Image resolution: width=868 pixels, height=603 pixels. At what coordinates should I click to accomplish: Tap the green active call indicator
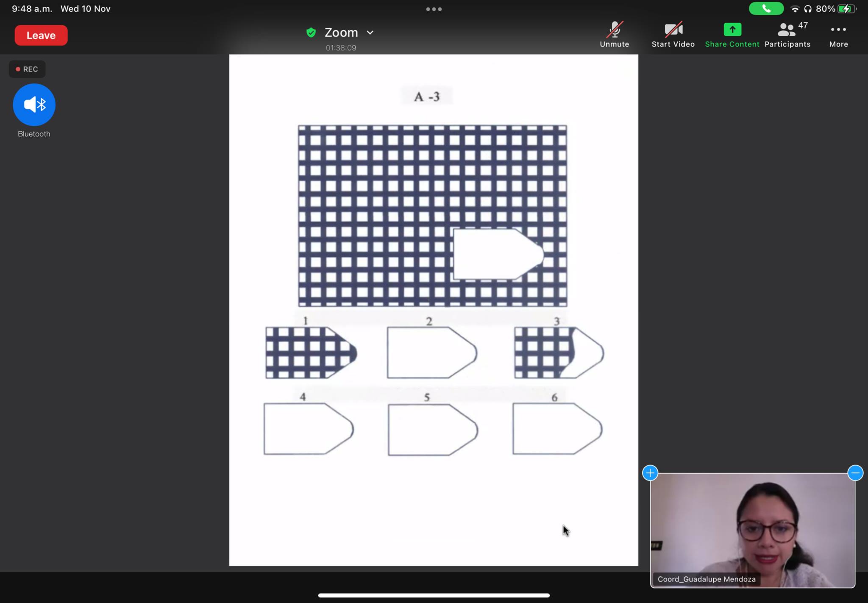766,8
